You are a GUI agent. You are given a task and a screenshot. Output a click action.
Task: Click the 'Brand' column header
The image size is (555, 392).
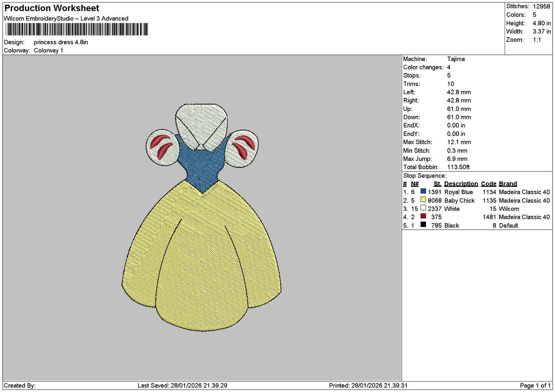508,184
